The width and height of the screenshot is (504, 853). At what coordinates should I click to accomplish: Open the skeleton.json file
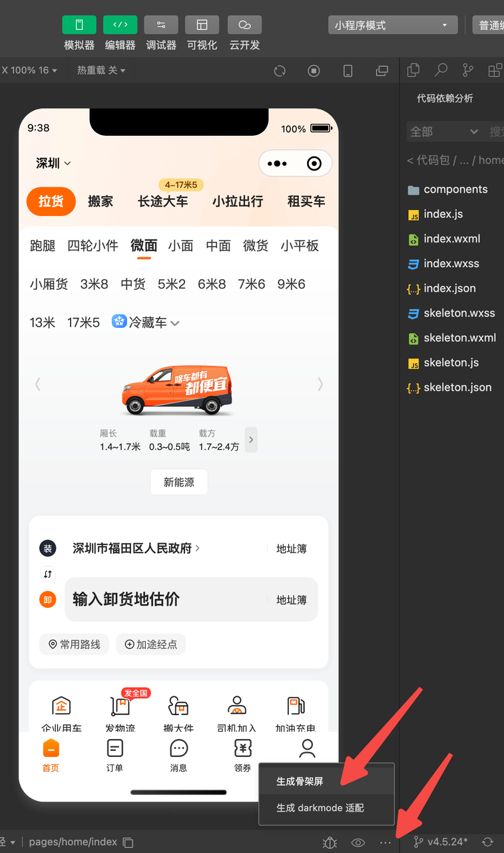449,387
